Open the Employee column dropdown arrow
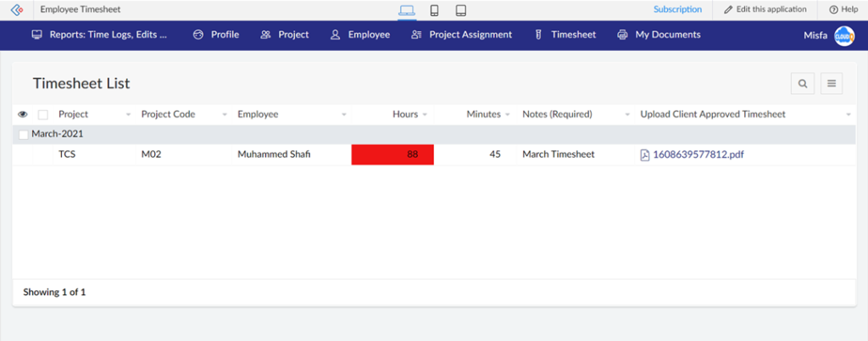This screenshot has height=341, width=868. point(343,115)
